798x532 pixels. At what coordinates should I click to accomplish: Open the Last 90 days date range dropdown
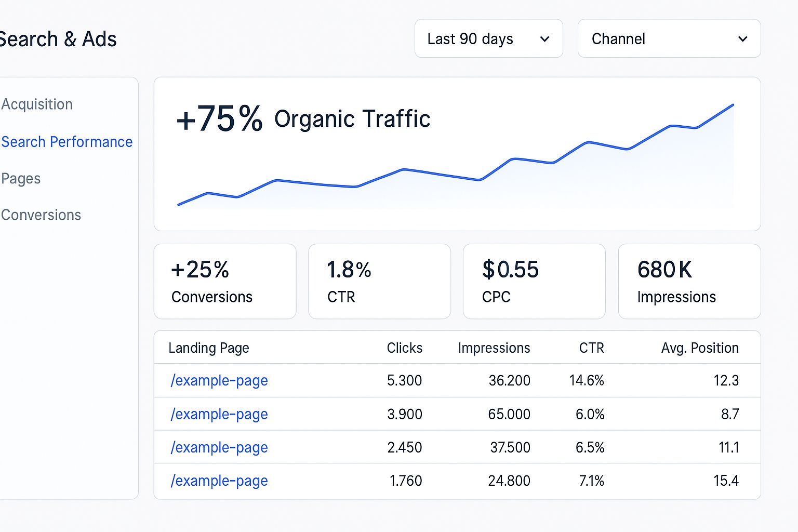pos(488,39)
